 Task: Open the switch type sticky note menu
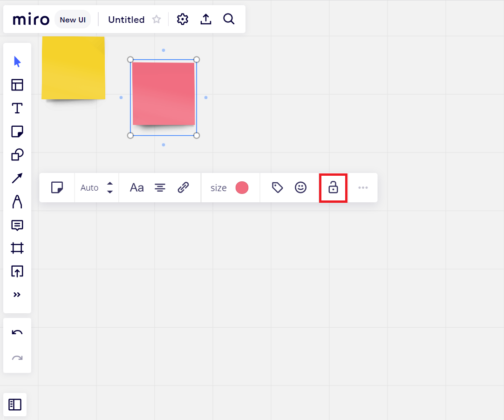tap(57, 188)
